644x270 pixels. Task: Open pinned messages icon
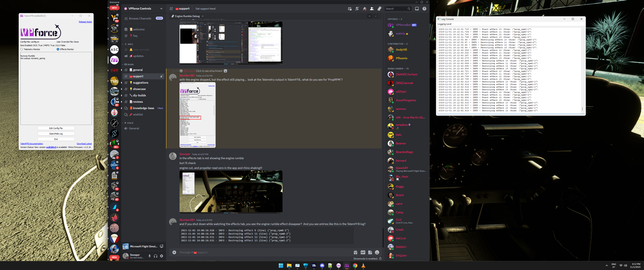click(364, 9)
